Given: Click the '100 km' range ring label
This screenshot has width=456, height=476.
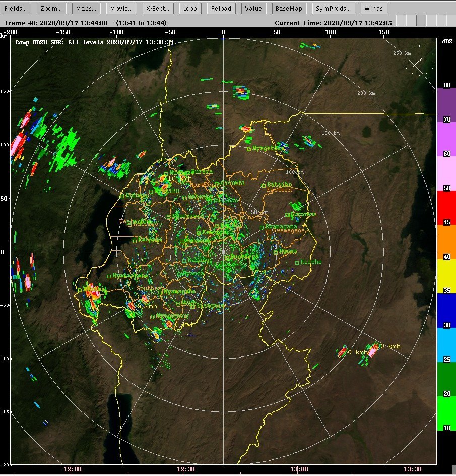Looking at the screenshot, I should point(295,172).
